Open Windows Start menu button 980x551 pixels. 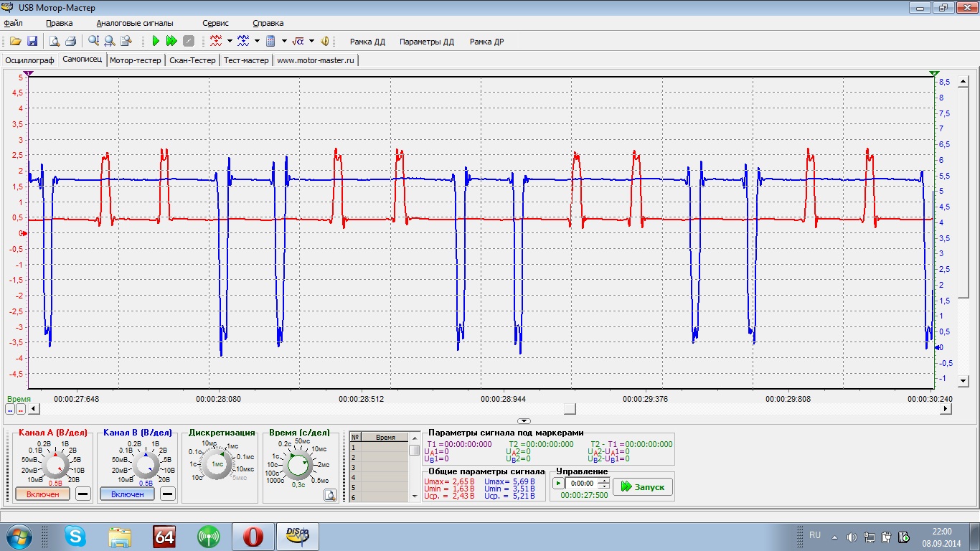[19, 536]
